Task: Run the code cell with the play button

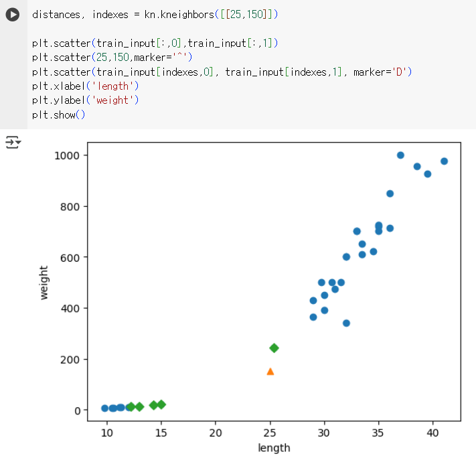Action: [x=13, y=15]
